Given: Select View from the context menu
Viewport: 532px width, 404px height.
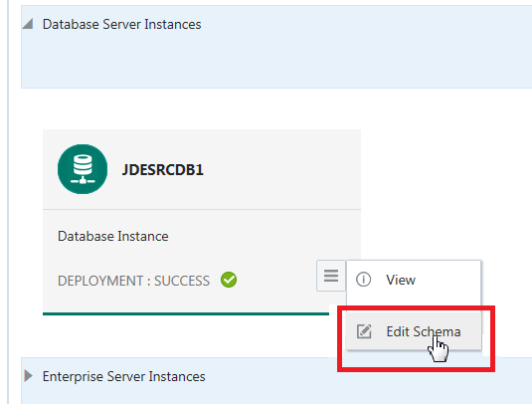Looking at the screenshot, I should (x=414, y=280).
